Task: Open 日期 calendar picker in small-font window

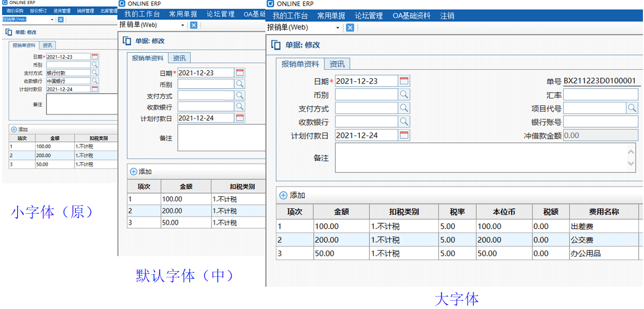Action: click(95, 57)
